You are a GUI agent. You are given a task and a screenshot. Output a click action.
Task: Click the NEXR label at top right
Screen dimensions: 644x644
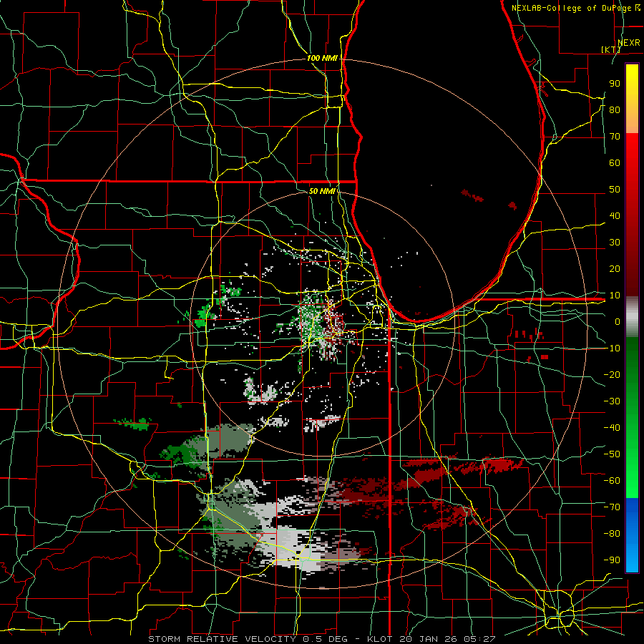629,43
